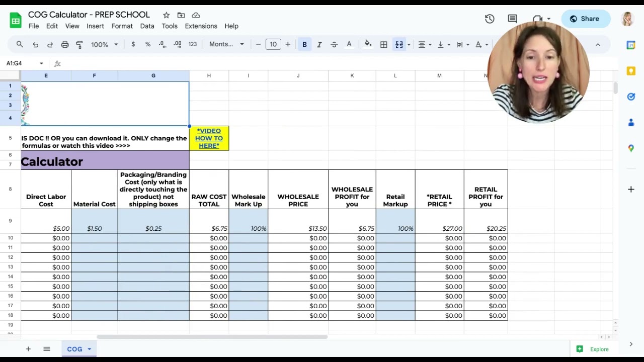644x362 pixels.
Task: Open text rotation dropdown
Action: [481, 44]
